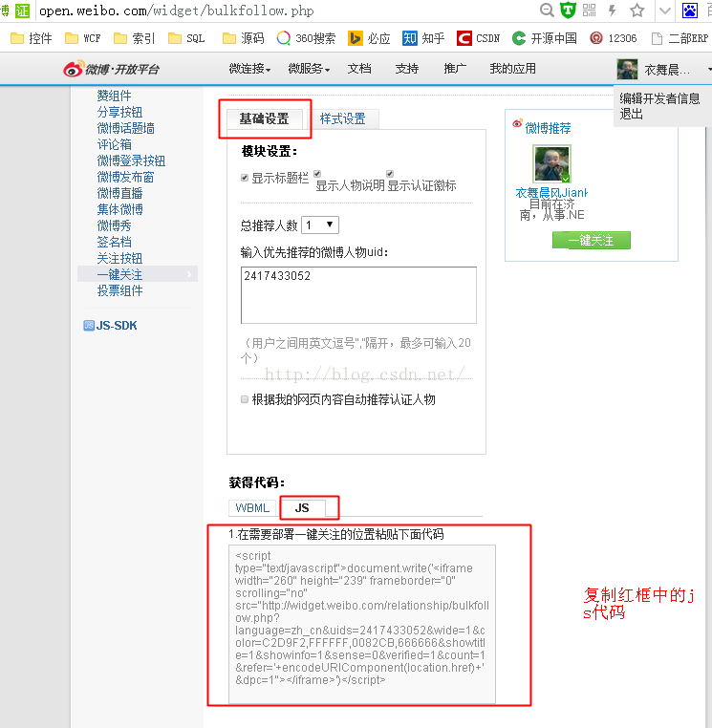
Task: Open 关注按钮 in the sidebar
Action: (119, 258)
